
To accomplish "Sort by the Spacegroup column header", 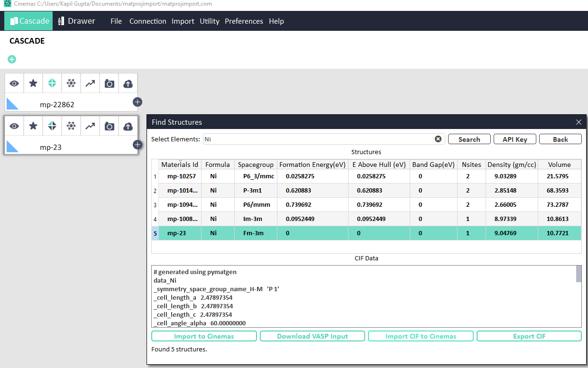I will coord(256,165).
